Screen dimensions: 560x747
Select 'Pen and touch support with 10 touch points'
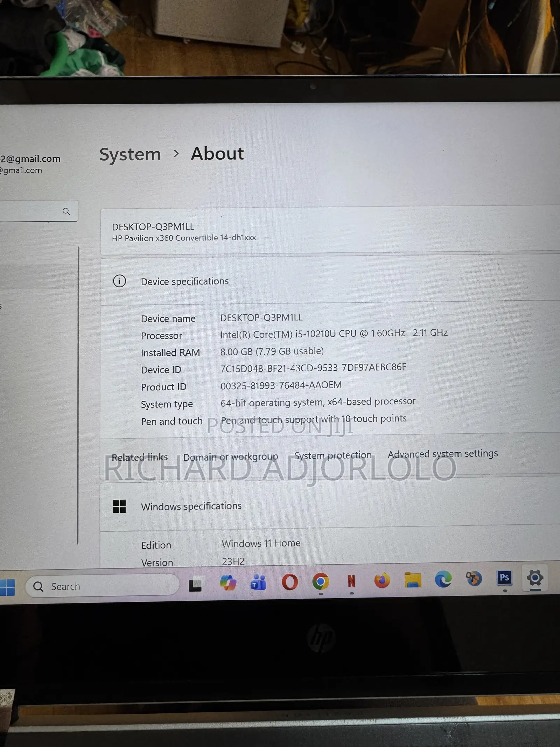point(314,419)
